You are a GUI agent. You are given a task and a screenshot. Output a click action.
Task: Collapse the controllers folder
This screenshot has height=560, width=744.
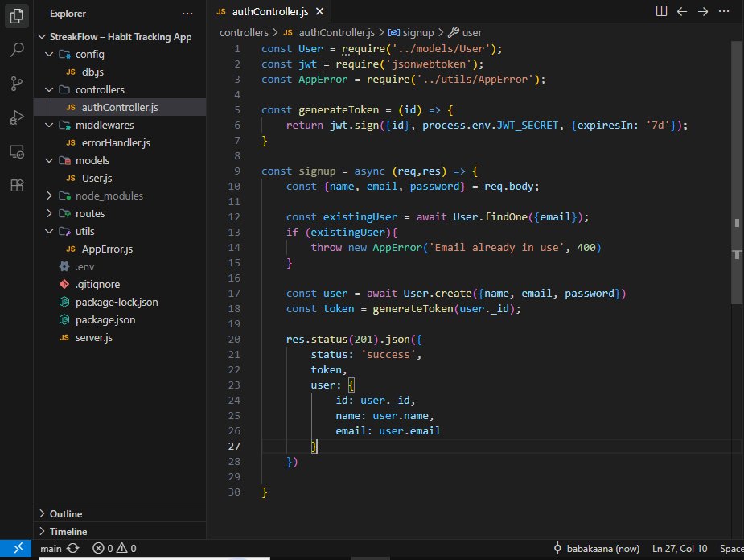point(49,89)
